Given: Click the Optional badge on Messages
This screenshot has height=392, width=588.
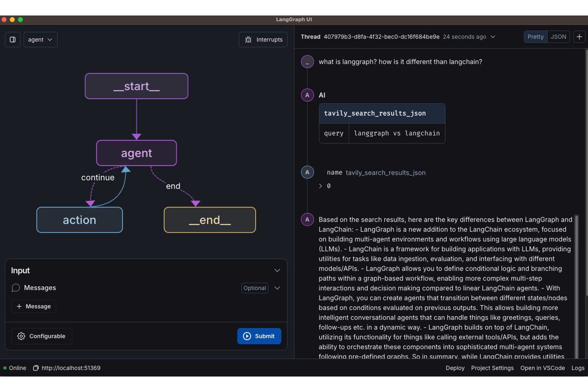Looking at the screenshot, I should (255, 288).
